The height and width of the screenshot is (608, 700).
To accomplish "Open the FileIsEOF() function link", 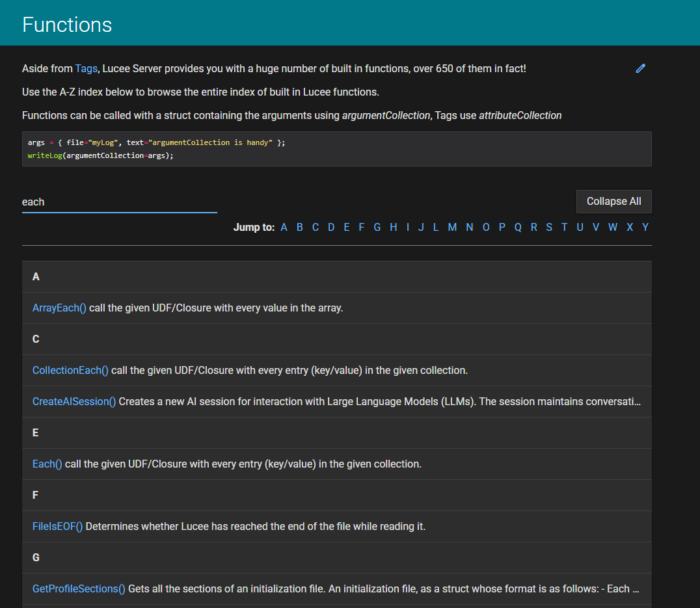I will [57, 527].
